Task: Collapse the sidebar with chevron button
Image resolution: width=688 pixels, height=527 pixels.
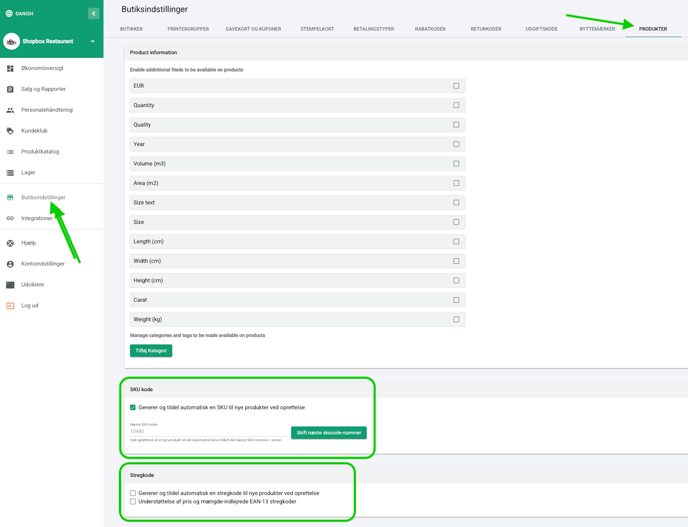Action: click(93, 13)
